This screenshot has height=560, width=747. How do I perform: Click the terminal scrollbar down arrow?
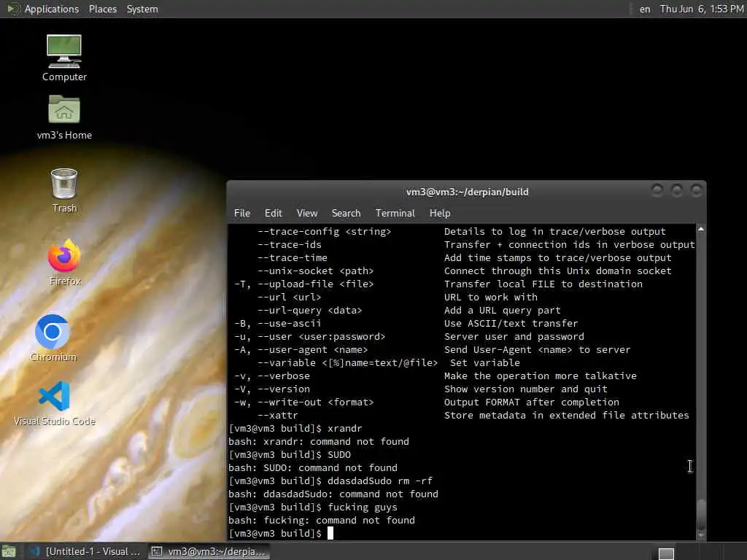coord(701,535)
